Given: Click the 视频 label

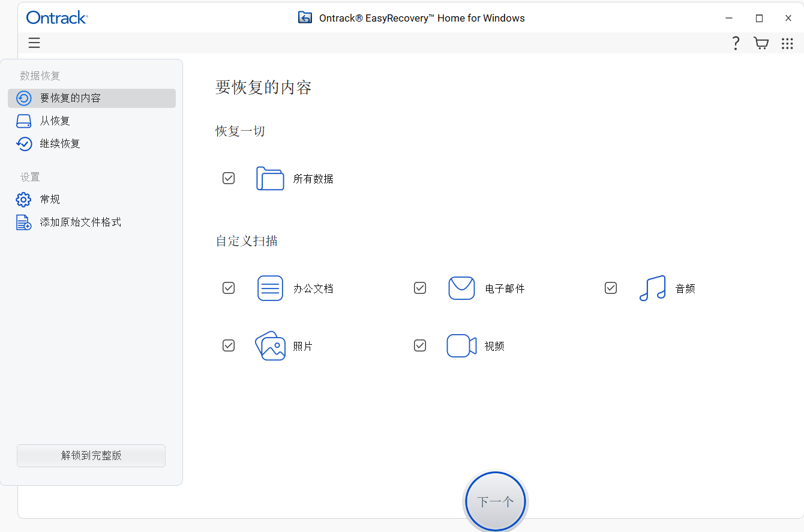Looking at the screenshot, I should [x=494, y=346].
